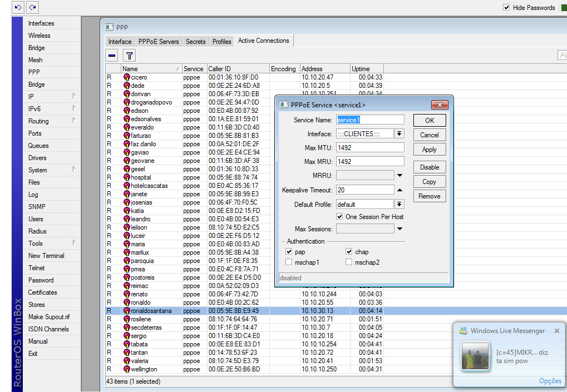Viewport: 567px width, 392px height.
Task: Click the Disable button in dialog
Action: 430,167
